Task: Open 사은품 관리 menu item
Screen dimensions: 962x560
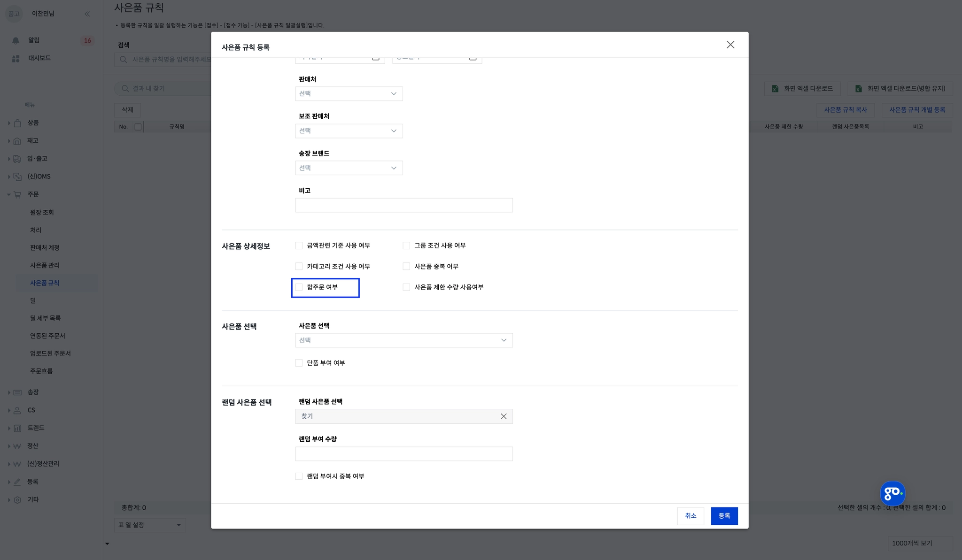Action: 45,265
